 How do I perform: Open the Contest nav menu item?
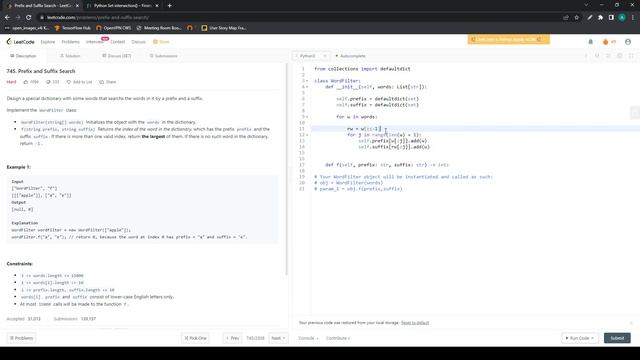[118, 42]
